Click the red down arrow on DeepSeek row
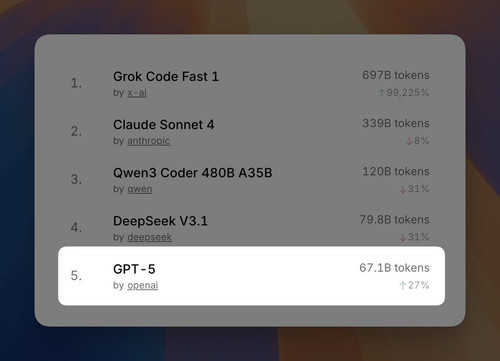 point(403,237)
